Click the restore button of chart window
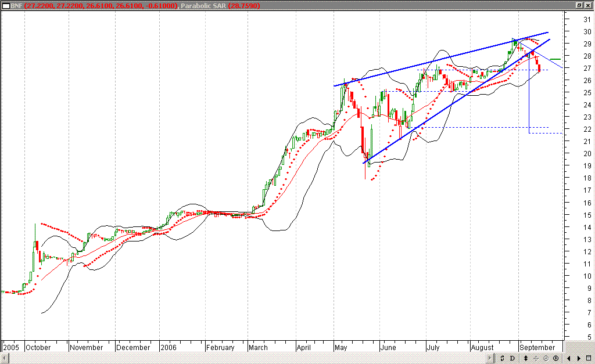This screenshot has width=595, height=364. tap(579, 5)
